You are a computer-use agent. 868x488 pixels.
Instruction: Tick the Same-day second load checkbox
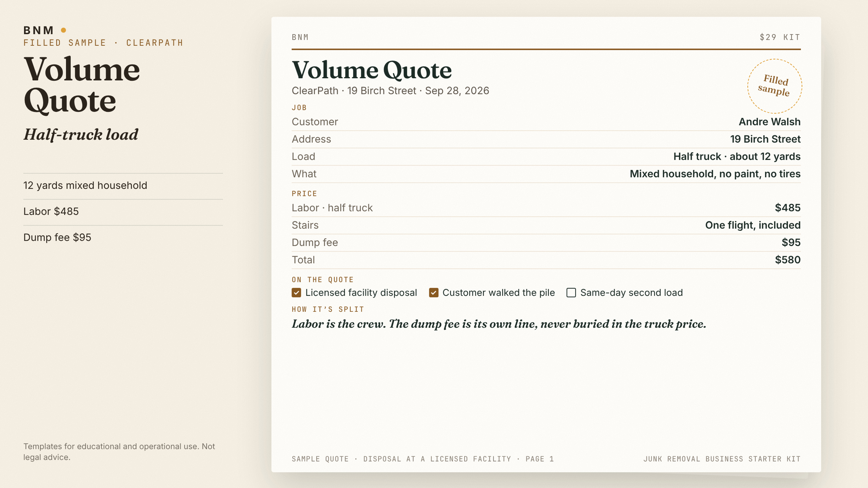click(571, 292)
